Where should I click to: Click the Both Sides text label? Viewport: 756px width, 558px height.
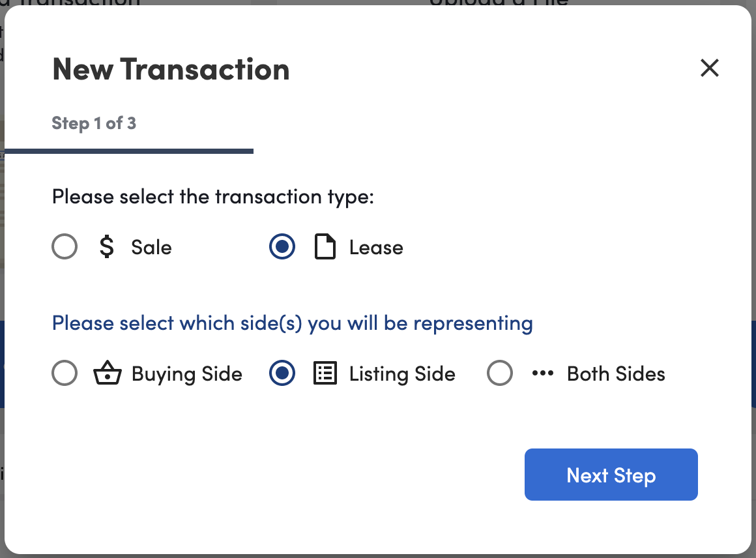(x=616, y=374)
